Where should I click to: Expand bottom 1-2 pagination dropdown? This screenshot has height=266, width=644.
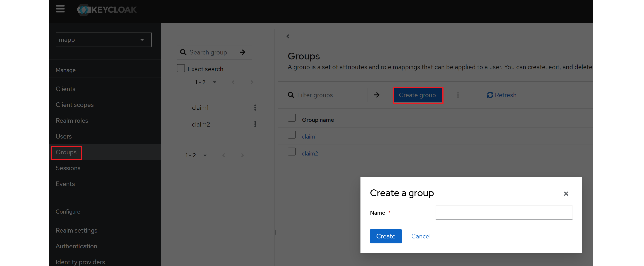(x=205, y=155)
